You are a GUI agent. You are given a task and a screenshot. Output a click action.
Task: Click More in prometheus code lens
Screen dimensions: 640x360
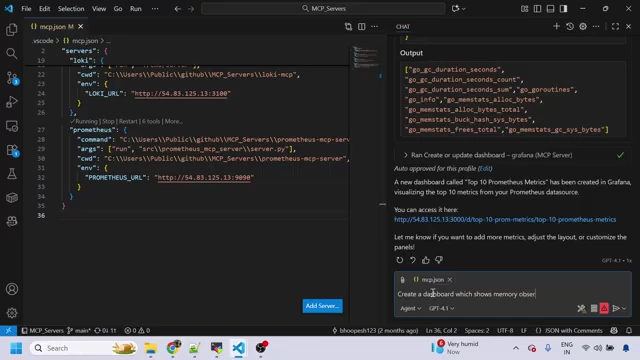pos(173,121)
